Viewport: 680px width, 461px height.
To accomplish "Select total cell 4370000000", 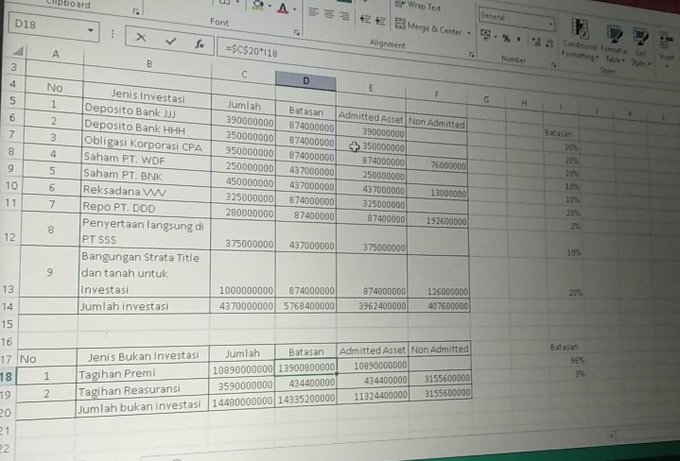I will point(242,306).
